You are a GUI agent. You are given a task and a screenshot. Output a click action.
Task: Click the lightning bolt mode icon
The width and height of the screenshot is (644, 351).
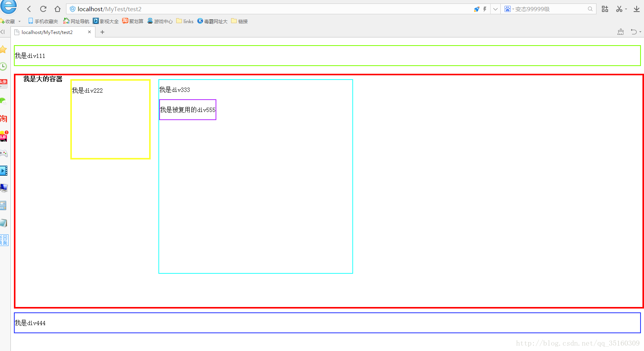click(485, 9)
